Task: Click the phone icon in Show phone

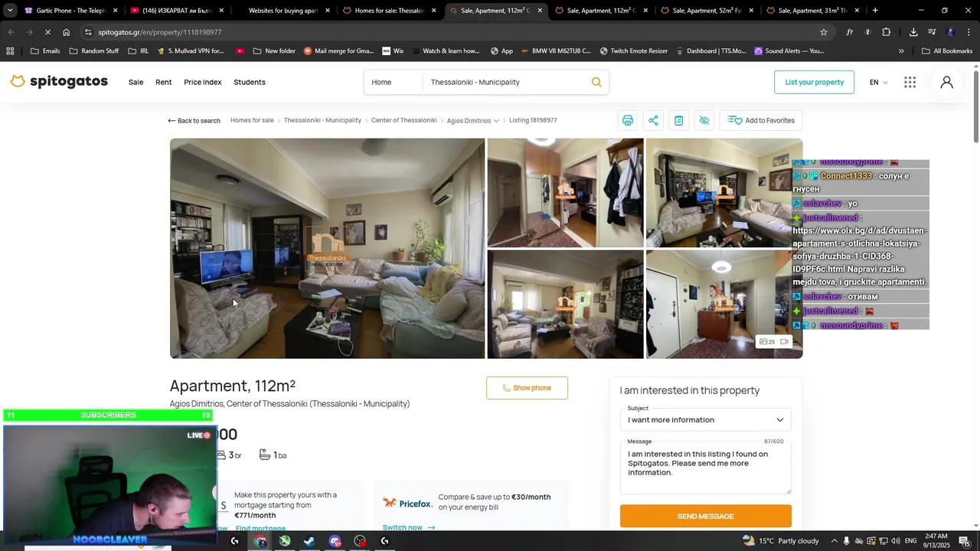Action: (x=507, y=388)
